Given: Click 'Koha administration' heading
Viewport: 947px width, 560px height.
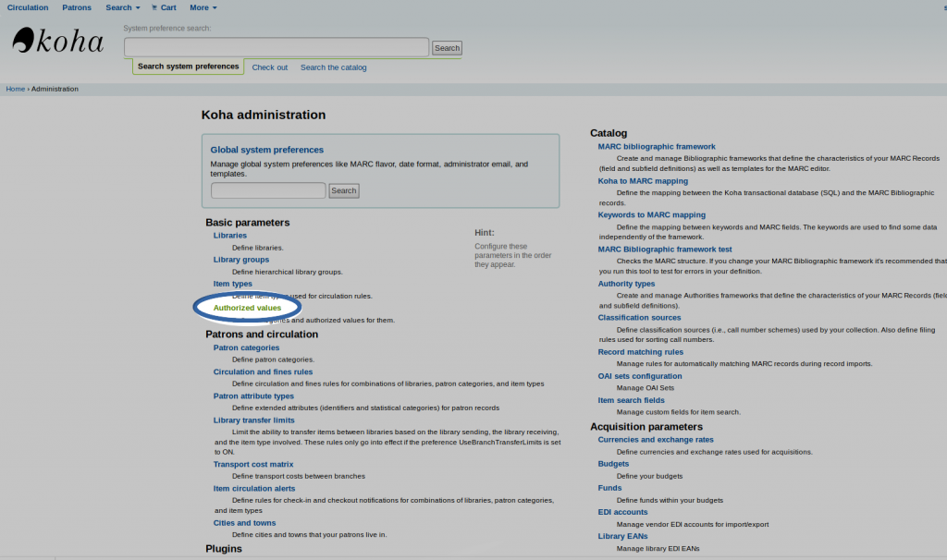Looking at the screenshot, I should (x=264, y=115).
